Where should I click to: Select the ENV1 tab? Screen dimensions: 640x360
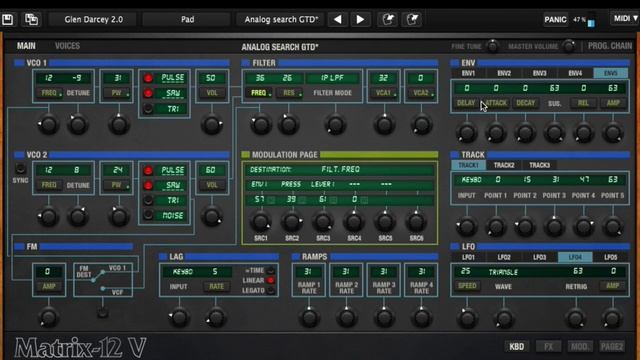[468, 73]
